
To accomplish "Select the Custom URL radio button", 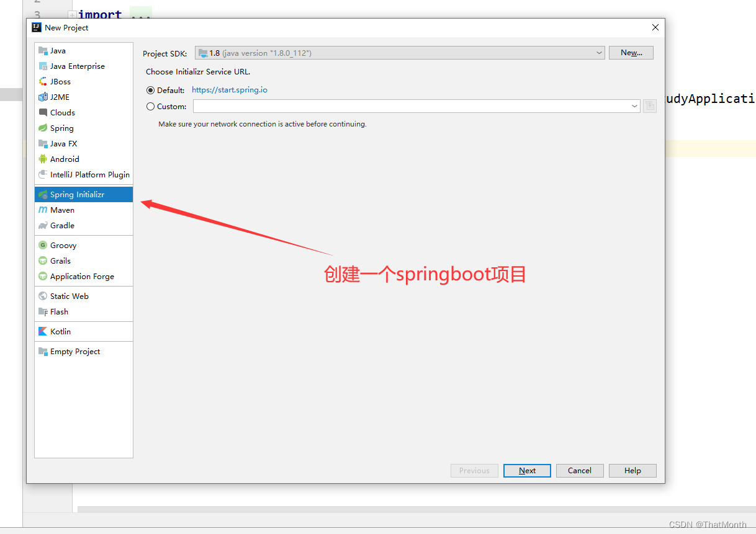I will coord(151,107).
